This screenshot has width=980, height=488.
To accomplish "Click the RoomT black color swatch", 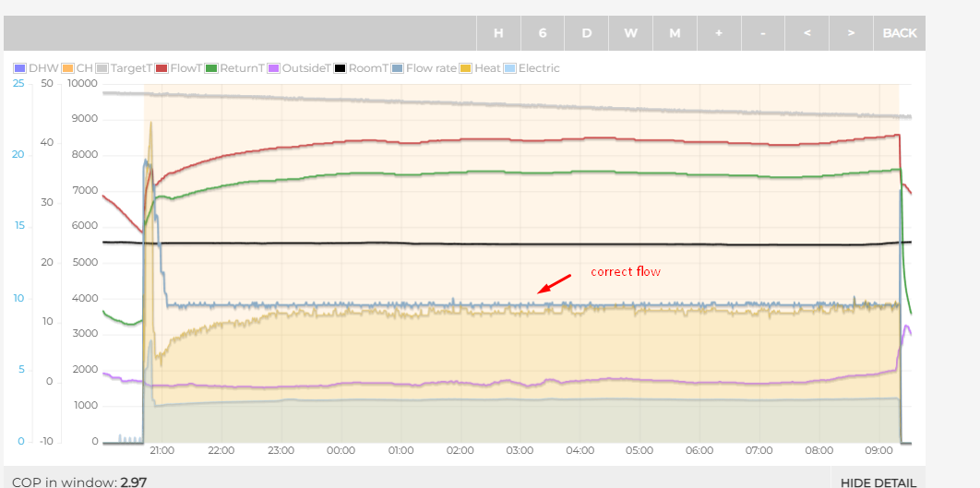I will coord(341,68).
